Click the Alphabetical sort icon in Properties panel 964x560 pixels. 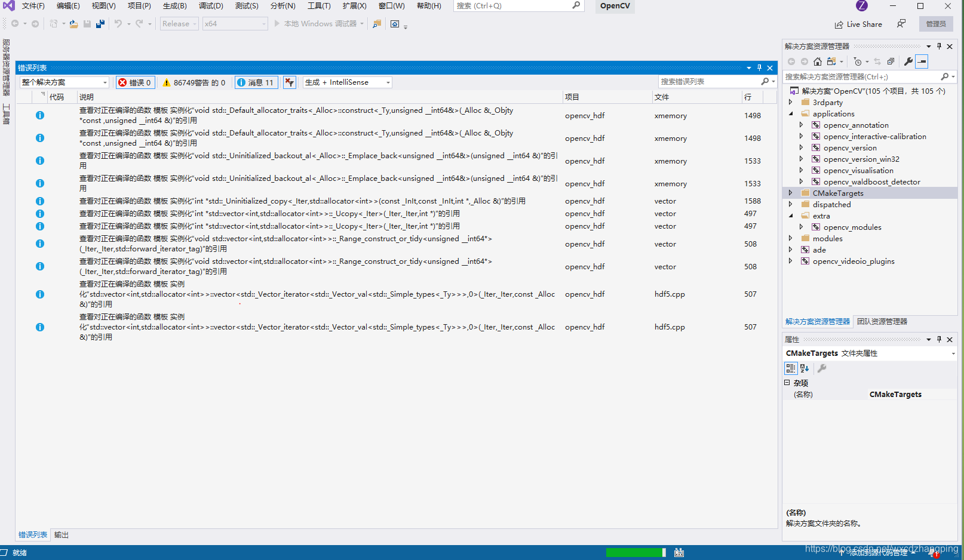(x=805, y=368)
